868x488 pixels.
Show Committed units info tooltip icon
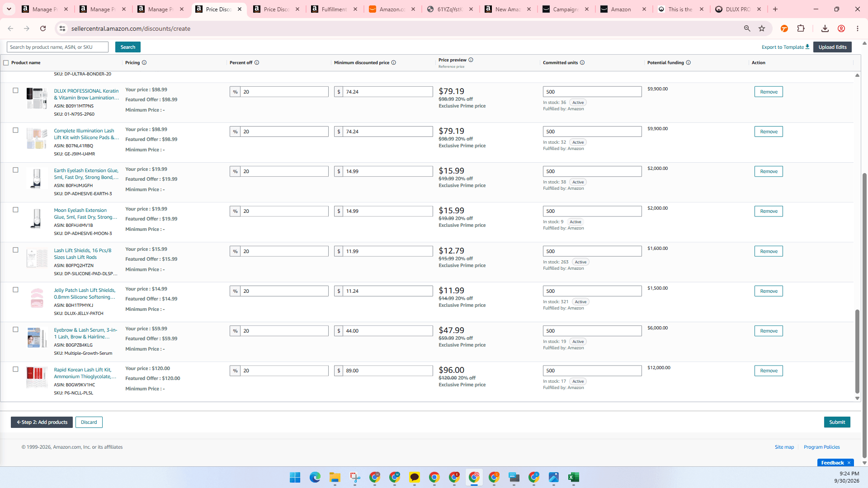(582, 63)
